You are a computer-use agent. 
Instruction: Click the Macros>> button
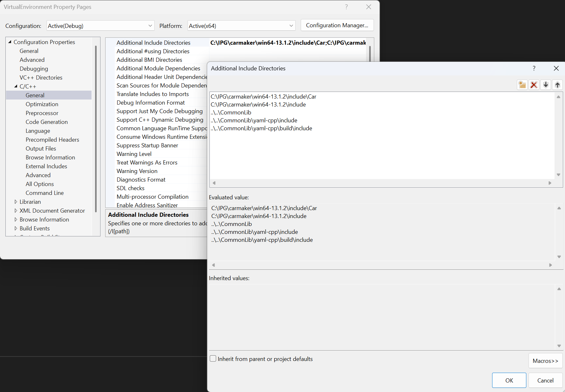pos(545,361)
